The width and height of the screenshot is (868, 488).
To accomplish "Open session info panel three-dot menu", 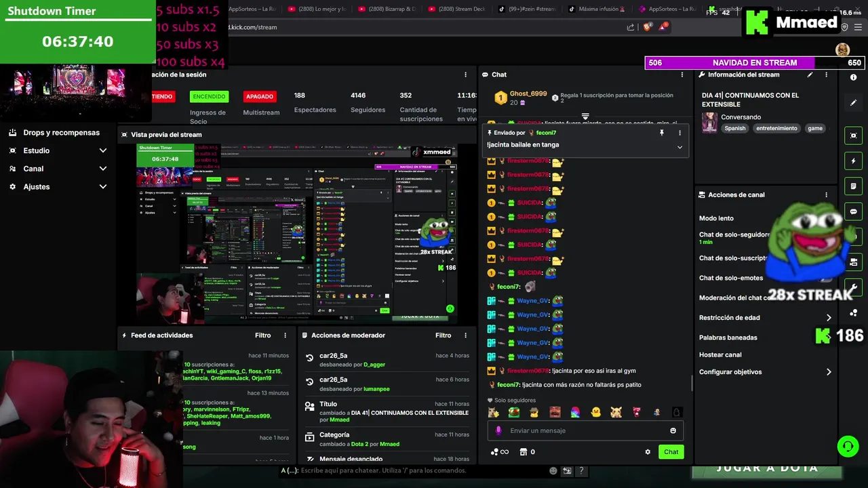I will pos(465,75).
